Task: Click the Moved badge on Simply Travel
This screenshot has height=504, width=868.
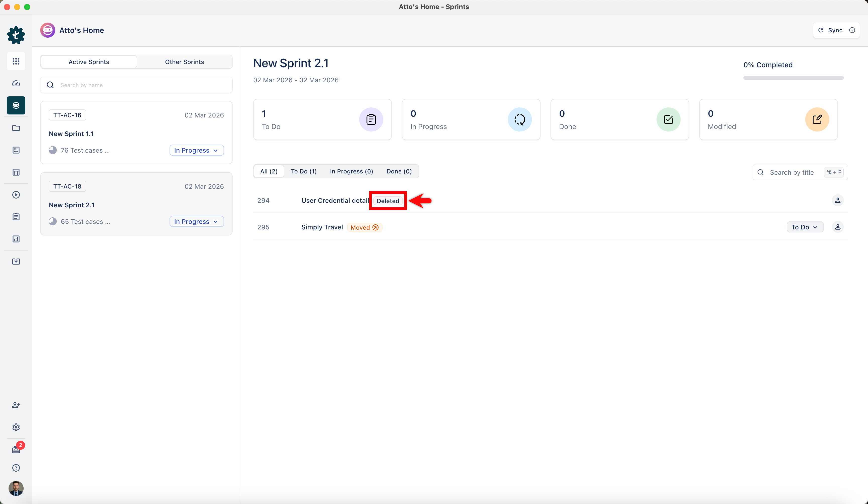Action: [364, 228]
